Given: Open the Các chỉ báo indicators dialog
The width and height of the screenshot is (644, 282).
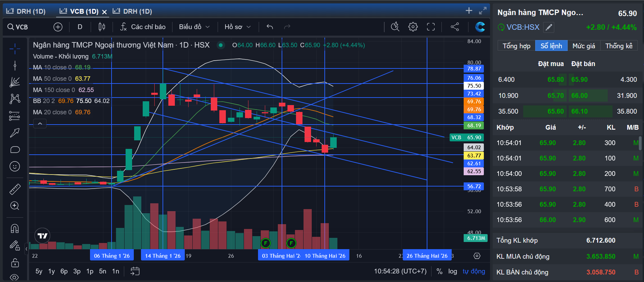Looking at the screenshot, I should coord(143,27).
